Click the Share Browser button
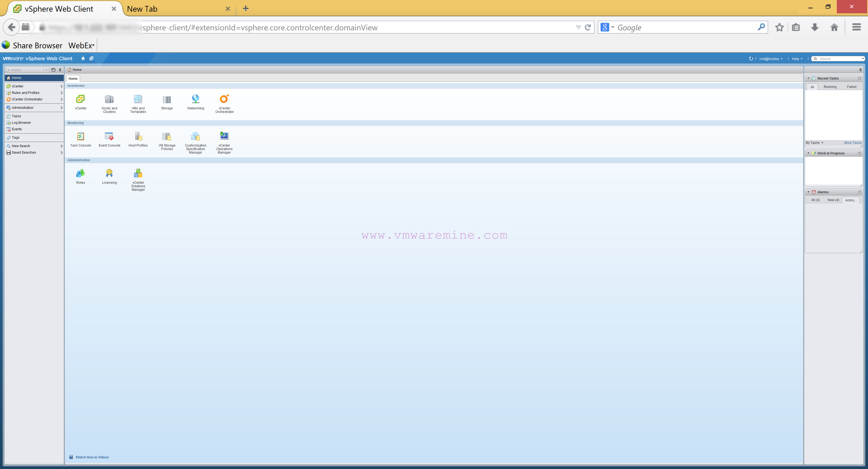The width and height of the screenshot is (868, 469). pos(32,46)
